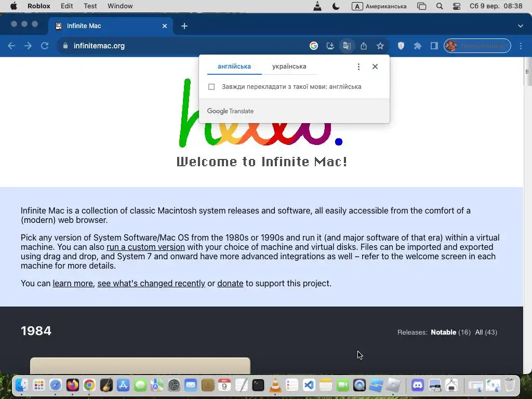
Task: Open the 'learn more' link
Action: pos(73,283)
